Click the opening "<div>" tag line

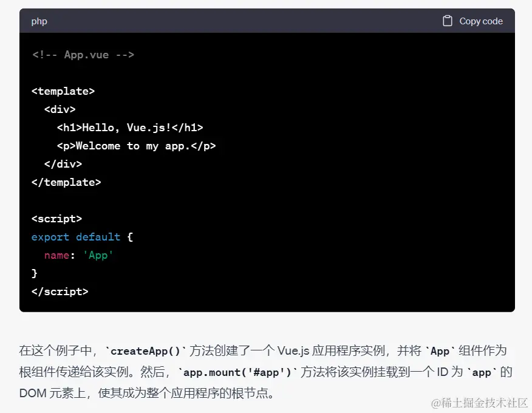60,109
